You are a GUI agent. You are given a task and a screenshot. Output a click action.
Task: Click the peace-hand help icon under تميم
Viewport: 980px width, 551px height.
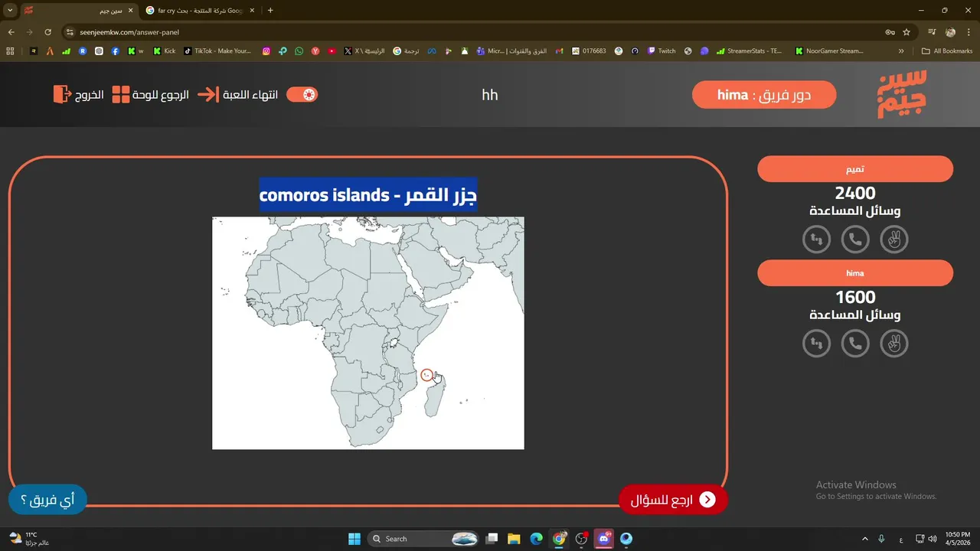click(x=894, y=240)
